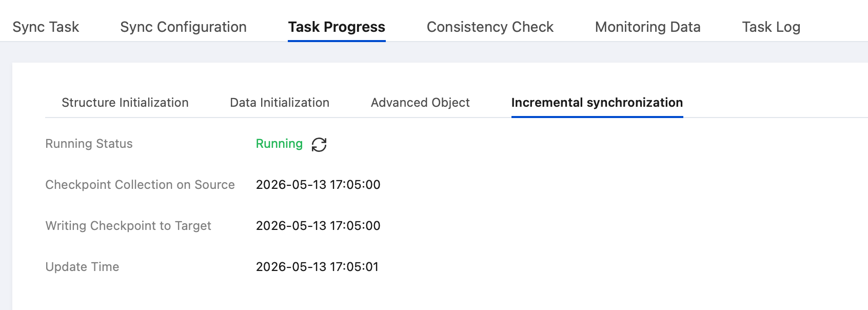The image size is (868, 310).
Task: Go to the Monitoring Data tab
Action: [x=647, y=27]
